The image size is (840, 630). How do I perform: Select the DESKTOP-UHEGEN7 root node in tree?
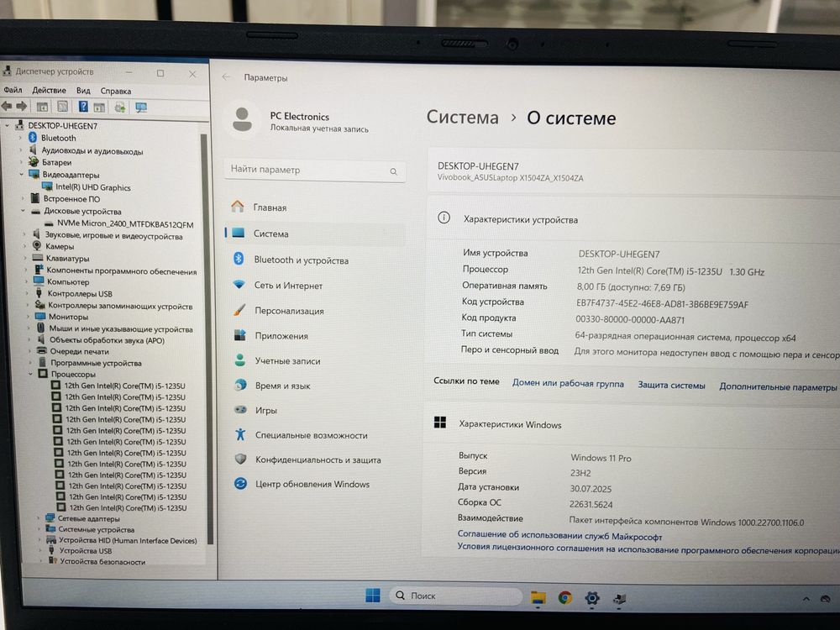pos(63,126)
